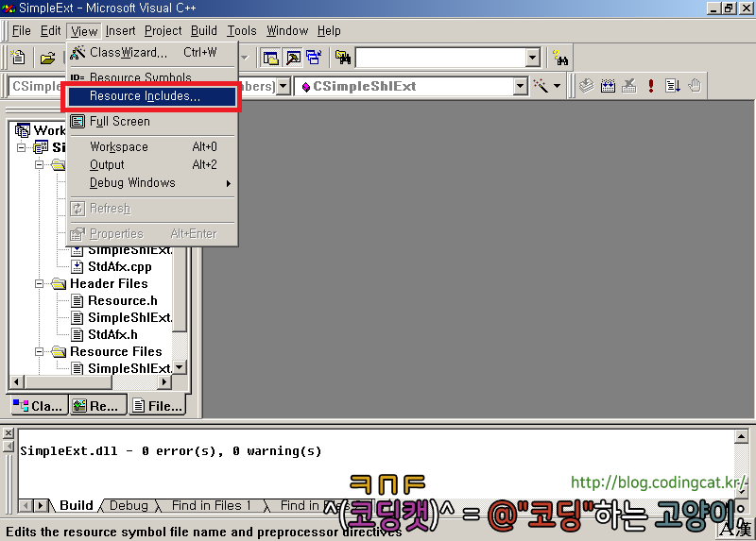Viewport: 756px width, 541px height.
Task: Select the Resource Files folder
Action: (115, 351)
